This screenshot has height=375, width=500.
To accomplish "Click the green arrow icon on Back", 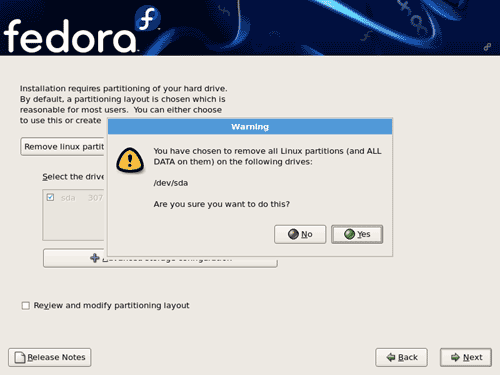I will 391,357.
